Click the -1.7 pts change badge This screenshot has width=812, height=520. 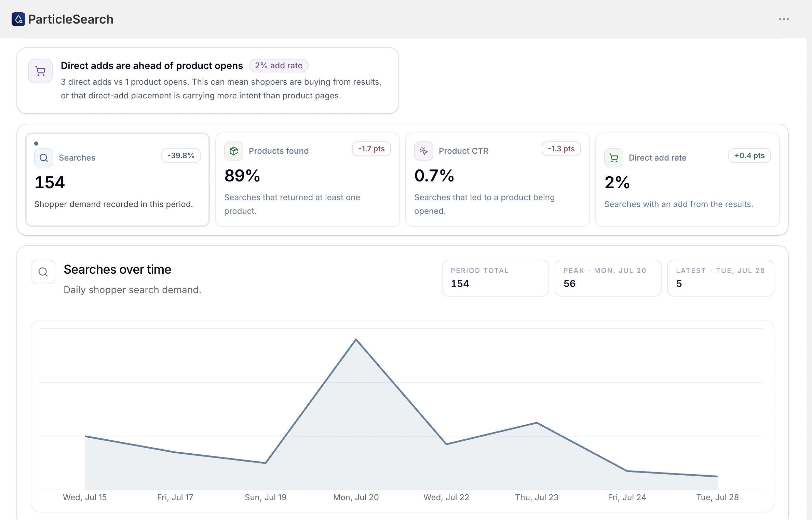(x=371, y=149)
